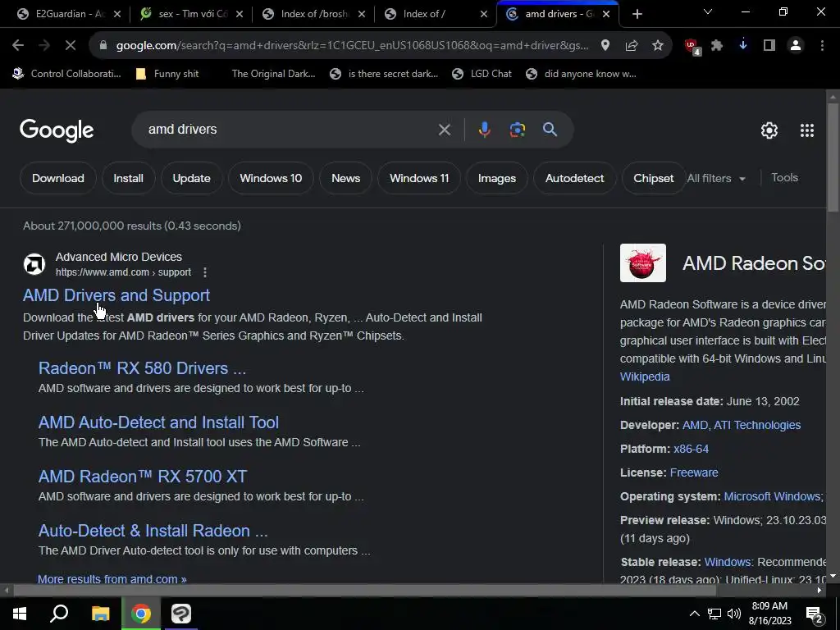Open the LGD Chat bookmark

[x=482, y=74]
